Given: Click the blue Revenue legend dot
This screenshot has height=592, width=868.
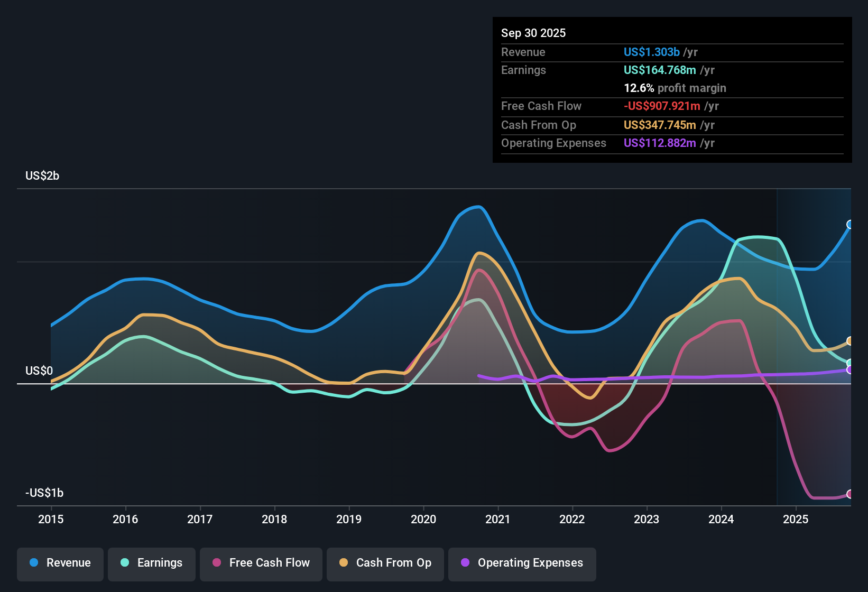Looking at the screenshot, I should [33, 563].
